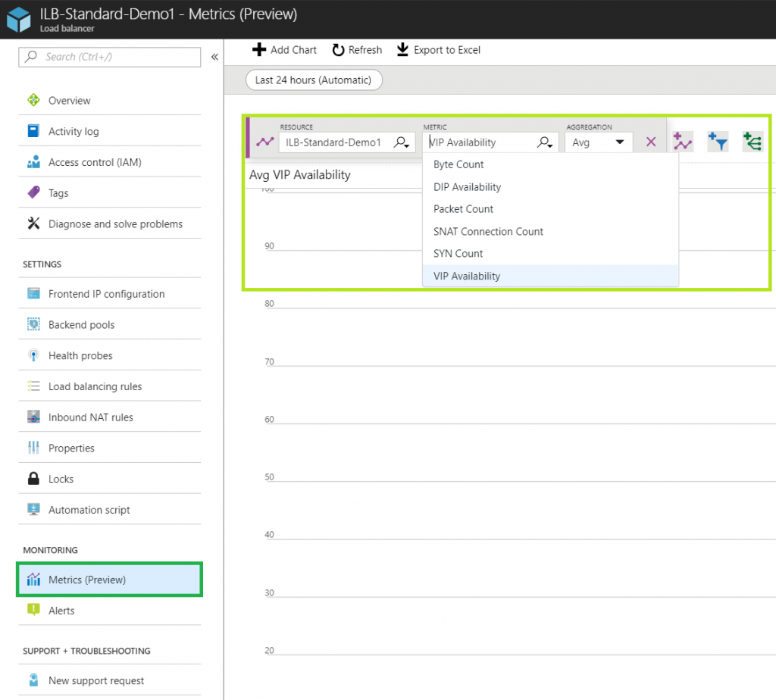The width and height of the screenshot is (776, 700).
Task: Click Export to Excel download icon
Action: point(402,49)
